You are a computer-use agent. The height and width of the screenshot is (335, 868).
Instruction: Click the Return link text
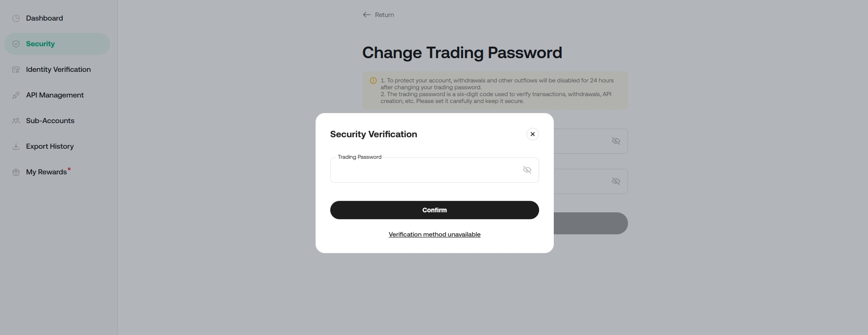click(x=384, y=15)
